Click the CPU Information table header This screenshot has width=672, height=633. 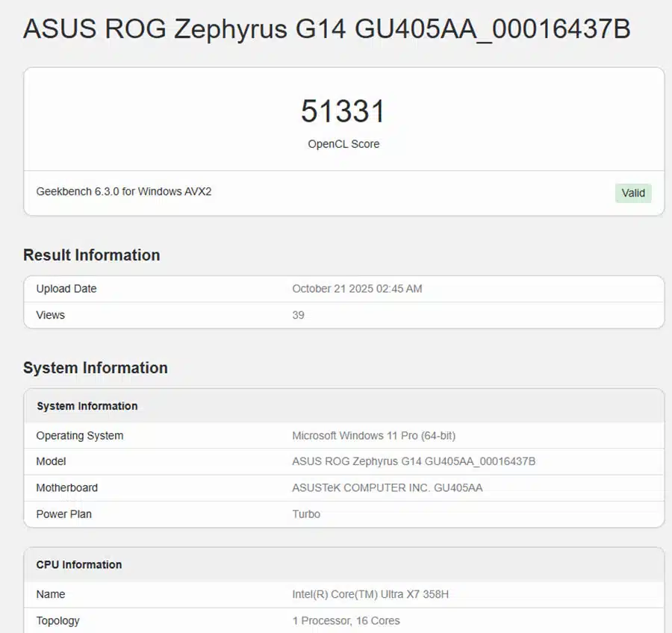coord(78,564)
